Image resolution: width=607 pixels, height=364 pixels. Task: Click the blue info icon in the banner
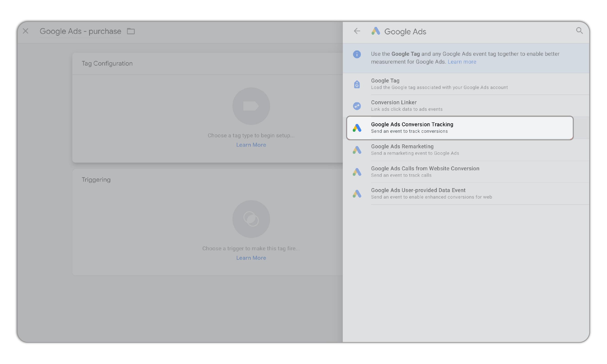tap(357, 54)
